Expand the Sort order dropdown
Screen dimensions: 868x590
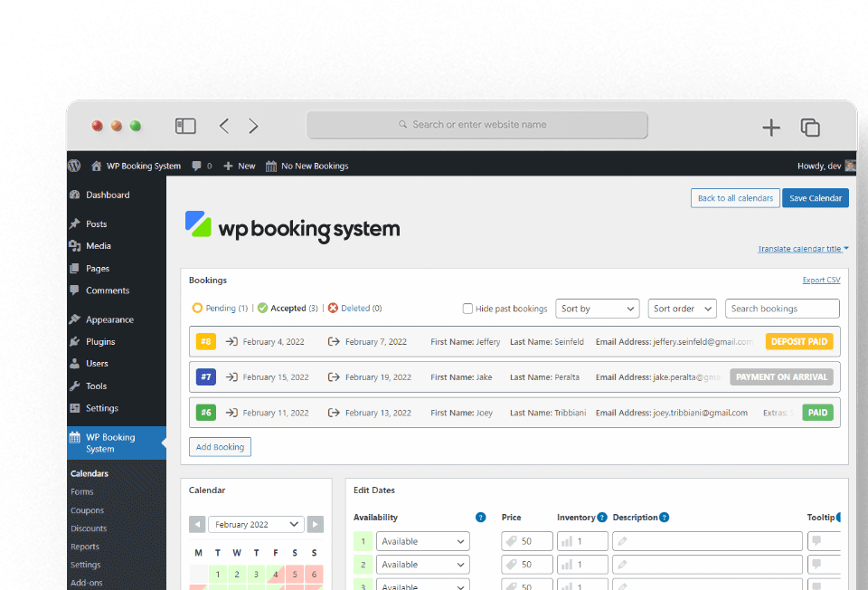682,309
